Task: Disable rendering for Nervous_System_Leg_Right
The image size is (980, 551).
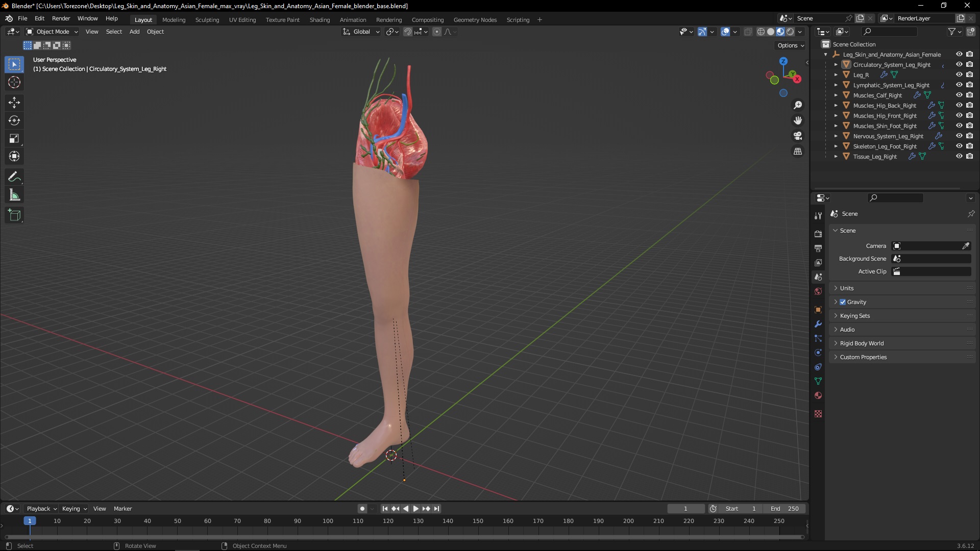Action: click(x=969, y=136)
